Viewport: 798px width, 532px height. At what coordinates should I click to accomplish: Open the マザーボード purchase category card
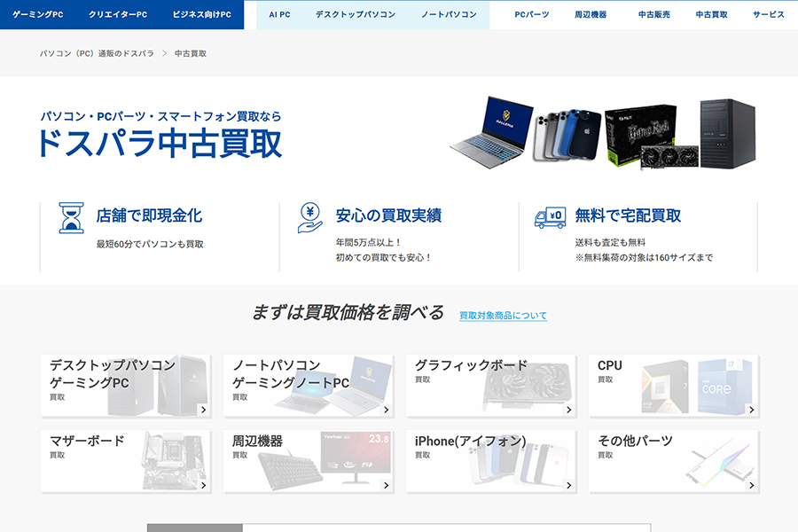[x=125, y=461]
